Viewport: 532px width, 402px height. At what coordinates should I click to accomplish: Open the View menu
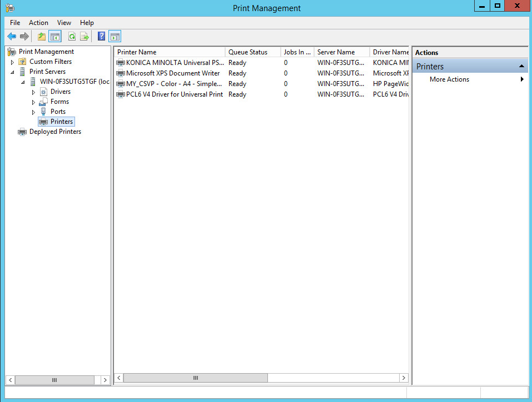coord(64,23)
